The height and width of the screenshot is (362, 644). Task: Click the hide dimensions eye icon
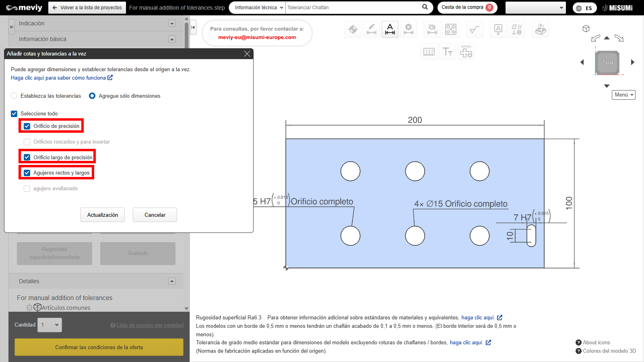tap(432, 29)
